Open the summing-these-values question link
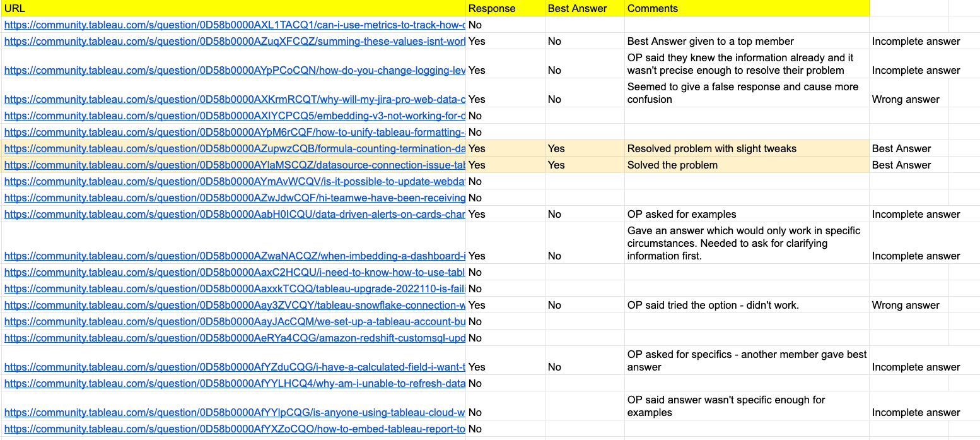Image resolution: width=980 pixels, height=440 pixels. pyautogui.click(x=235, y=42)
